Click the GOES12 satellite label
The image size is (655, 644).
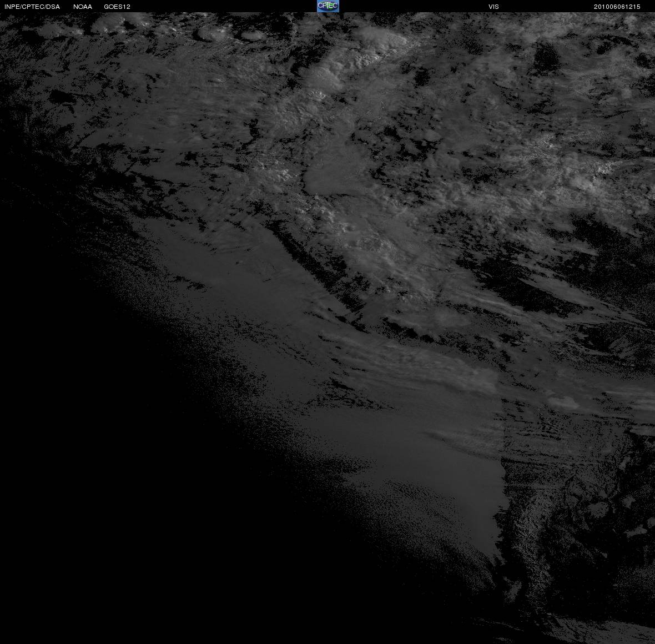click(117, 7)
